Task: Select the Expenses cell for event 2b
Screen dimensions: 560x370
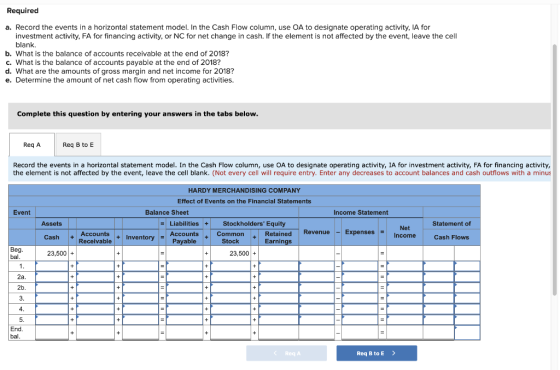Action: [x=360, y=288]
